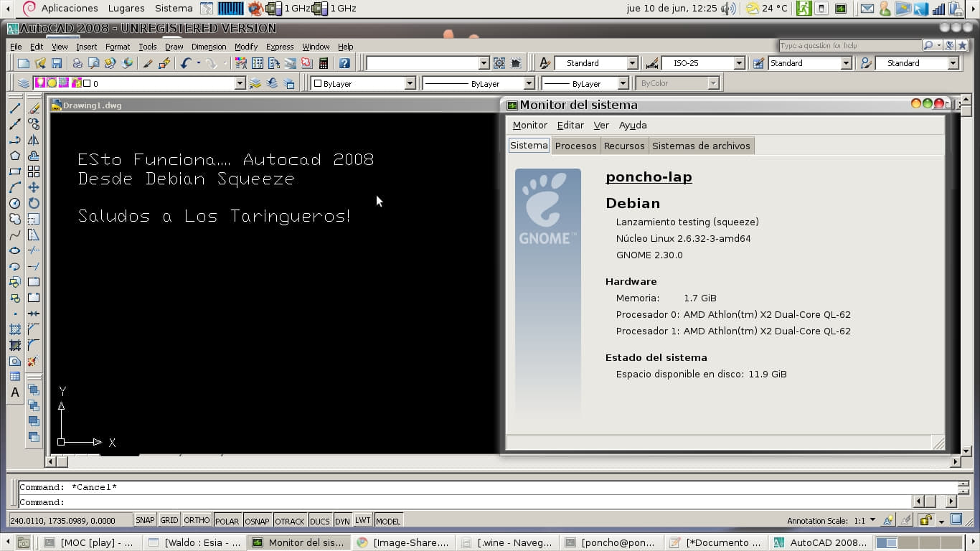
Task: Toggle GRID display in status bar
Action: click(169, 520)
